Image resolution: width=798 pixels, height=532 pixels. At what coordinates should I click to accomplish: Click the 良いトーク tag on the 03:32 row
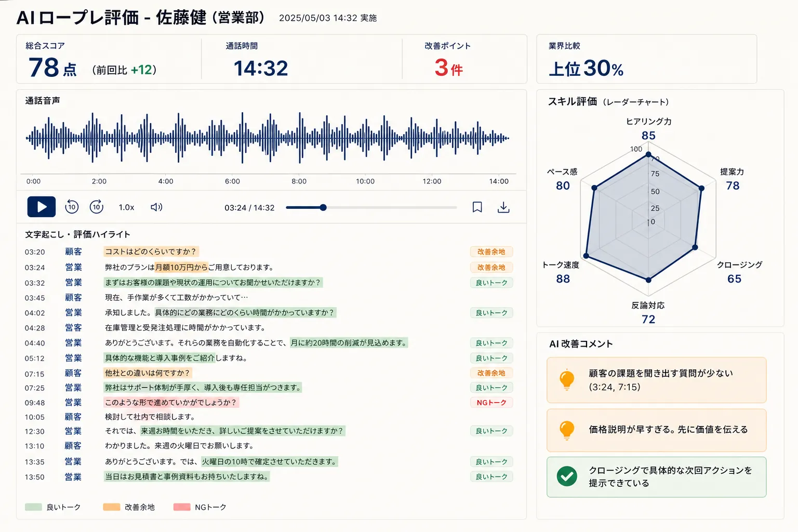click(x=491, y=283)
